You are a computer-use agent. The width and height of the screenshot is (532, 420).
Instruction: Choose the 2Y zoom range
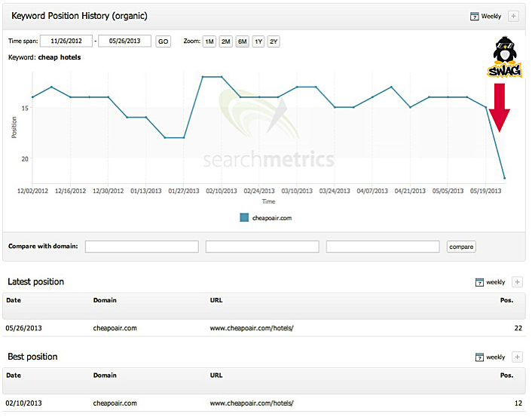tap(274, 41)
